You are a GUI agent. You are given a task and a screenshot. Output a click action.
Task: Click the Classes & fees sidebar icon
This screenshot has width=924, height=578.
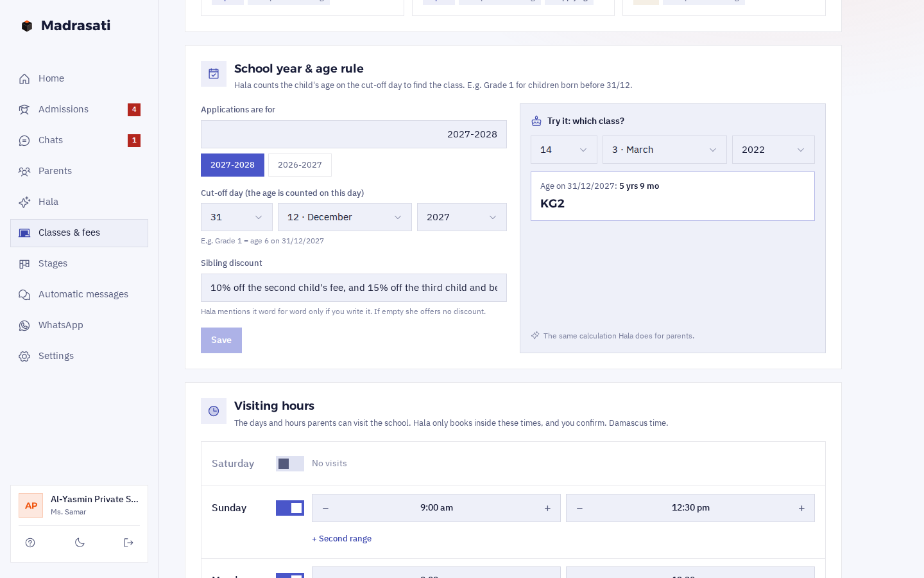[24, 233]
